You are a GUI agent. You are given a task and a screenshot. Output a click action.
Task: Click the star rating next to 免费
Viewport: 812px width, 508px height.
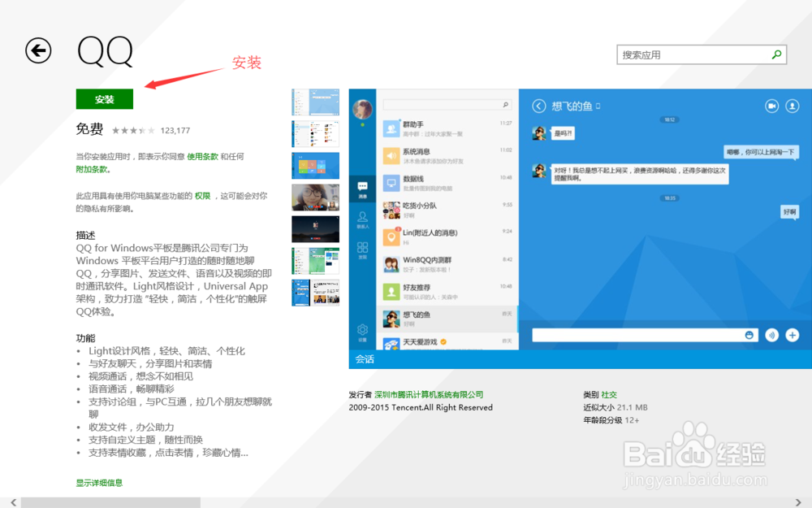click(x=133, y=131)
